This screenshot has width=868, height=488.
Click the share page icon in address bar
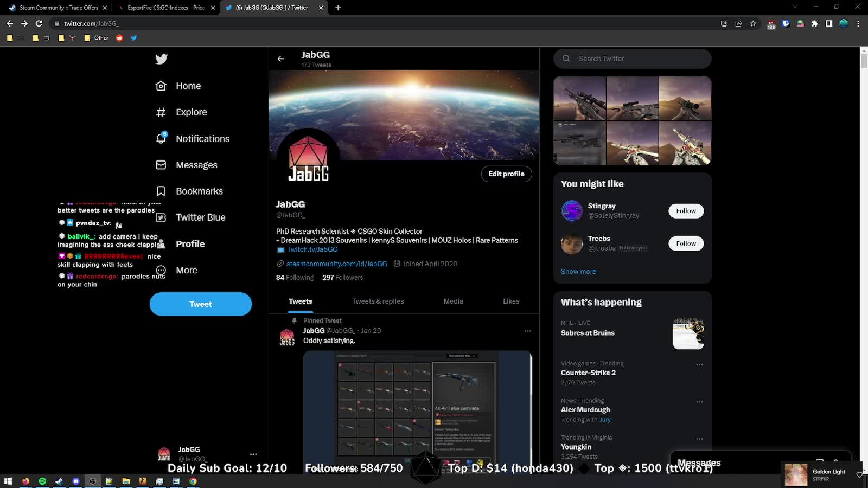pos(738,23)
